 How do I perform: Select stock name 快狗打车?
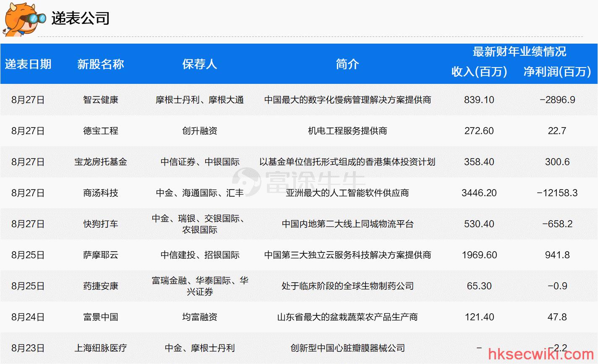(101, 224)
